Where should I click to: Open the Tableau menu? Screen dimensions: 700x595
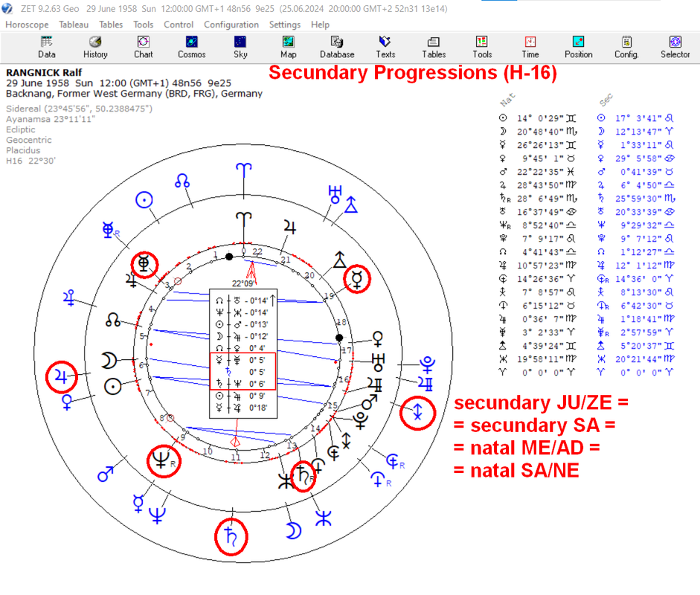coord(74,25)
